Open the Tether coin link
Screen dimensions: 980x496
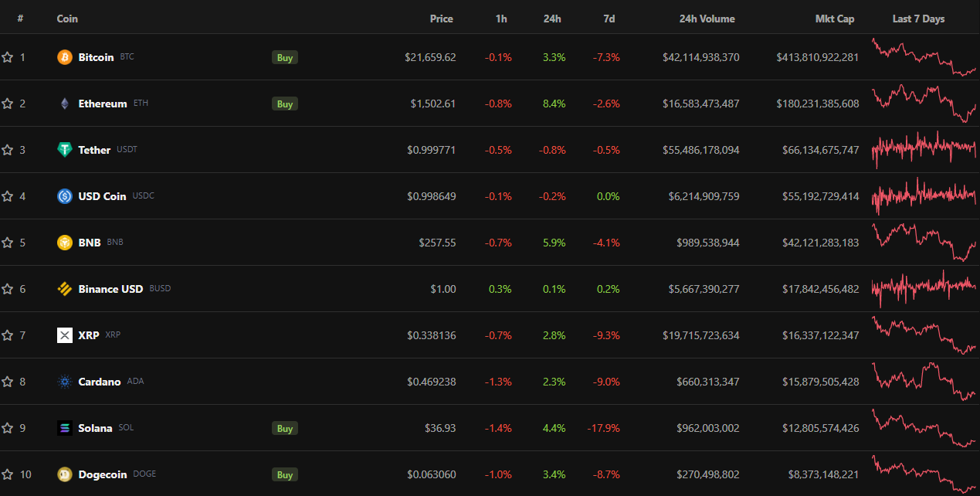[94, 150]
